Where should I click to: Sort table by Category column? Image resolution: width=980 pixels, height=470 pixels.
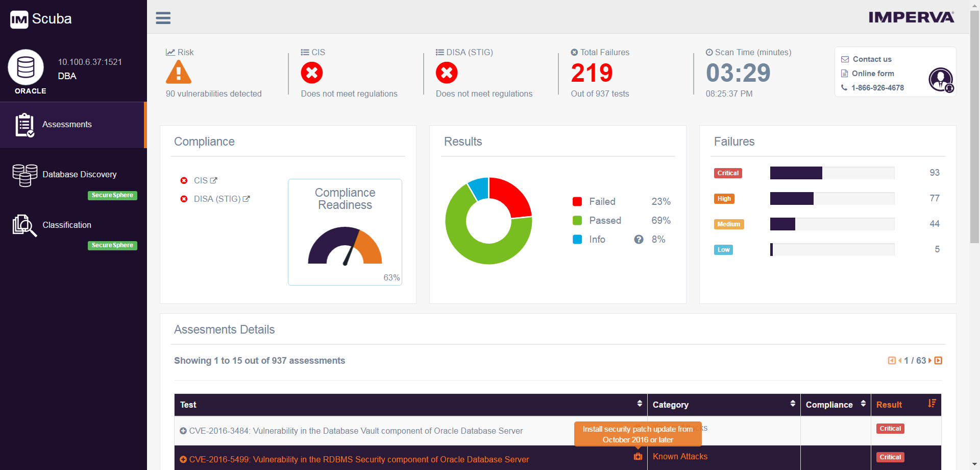793,404
